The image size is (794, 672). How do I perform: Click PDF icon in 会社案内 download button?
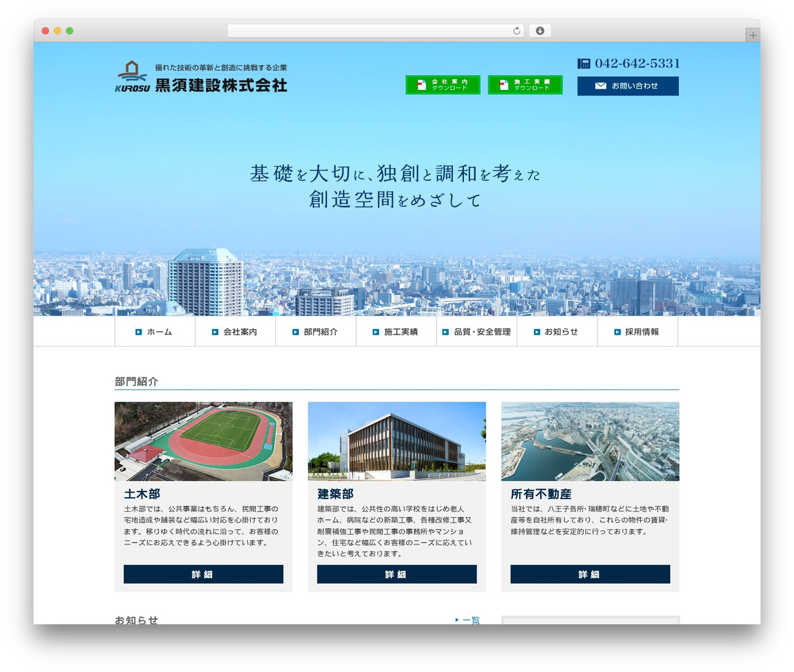[x=422, y=85]
